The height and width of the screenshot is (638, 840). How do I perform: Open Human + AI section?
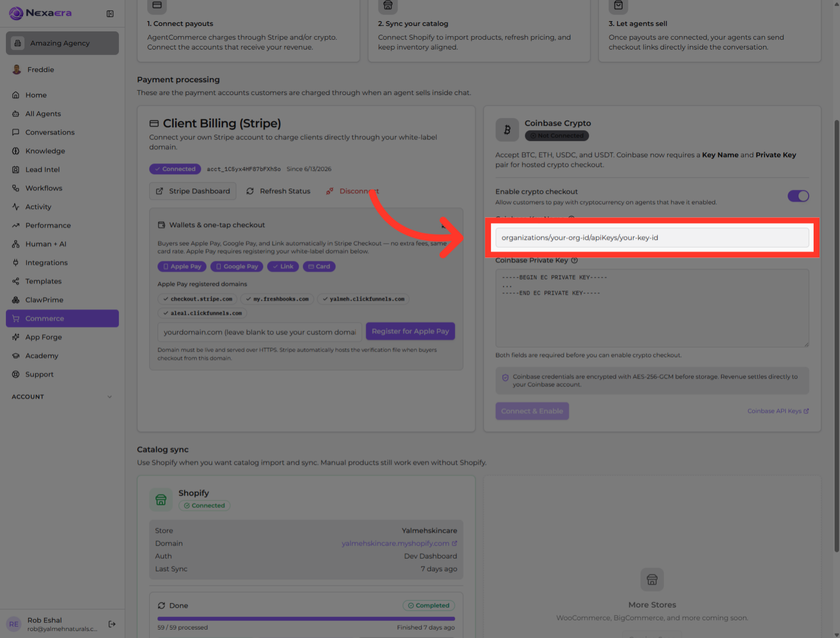(x=62, y=244)
